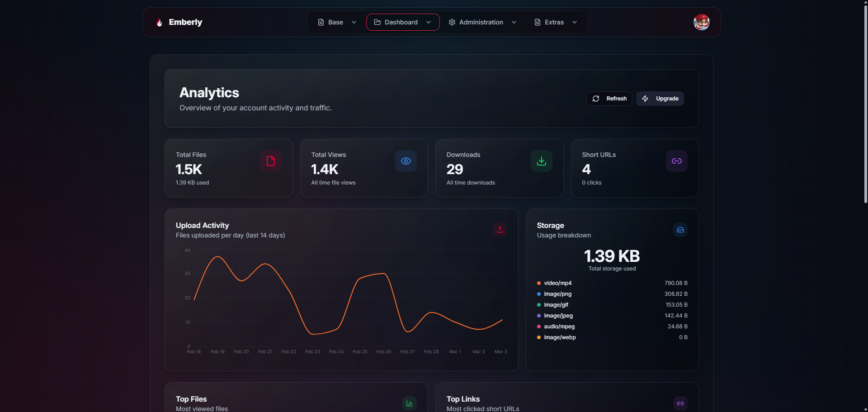Image resolution: width=868 pixels, height=412 pixels.
Task: Click the Total Views eye icon
Action: [406, 161]
